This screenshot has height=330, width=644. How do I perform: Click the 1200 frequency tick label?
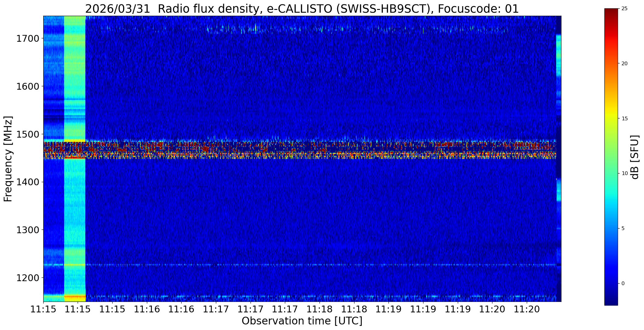pyautogui.click(x=28, y=278)
